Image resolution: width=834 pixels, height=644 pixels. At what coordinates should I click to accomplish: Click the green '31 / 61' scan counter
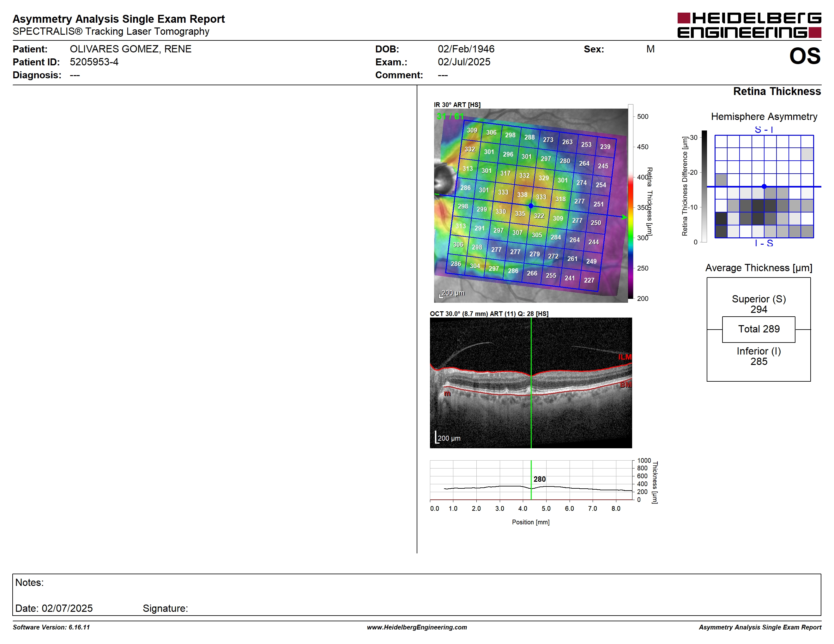pyautogui.click(x=450, y=116)
